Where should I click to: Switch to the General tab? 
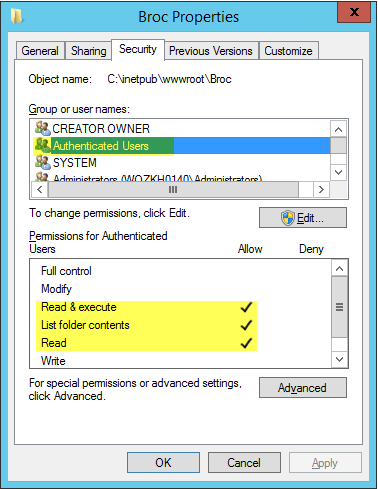40,51
